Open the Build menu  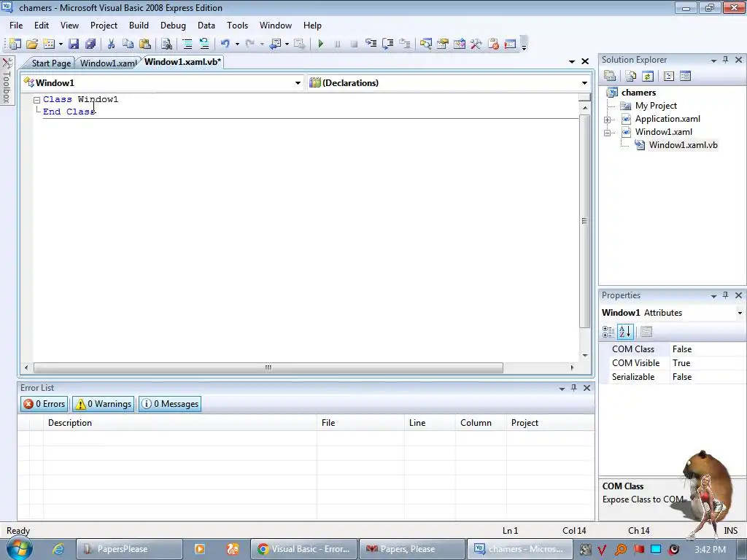coord(139,26)
